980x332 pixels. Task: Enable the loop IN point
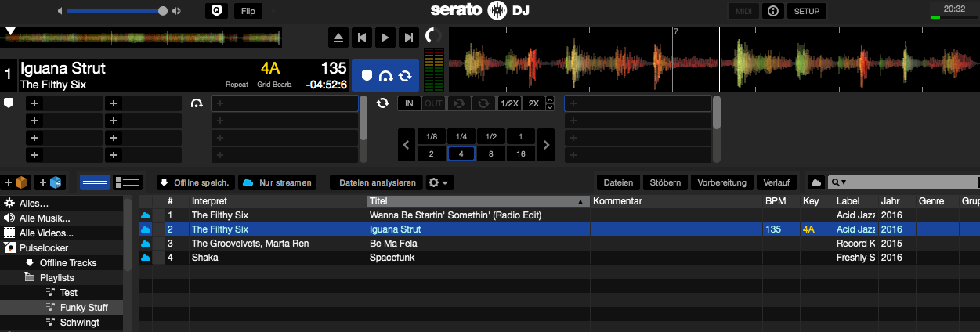coord(408,103)
